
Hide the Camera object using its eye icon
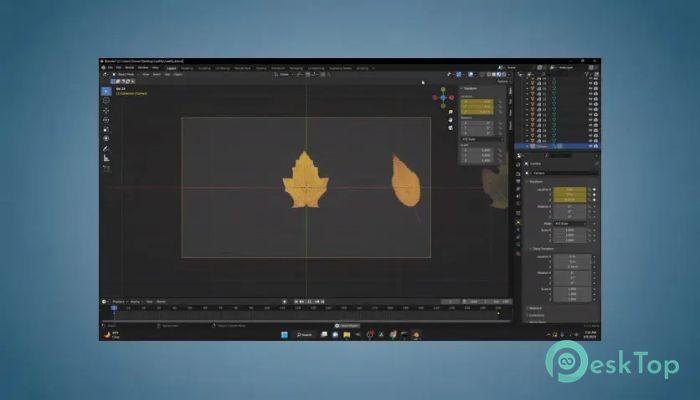click(x=591, y=146)
